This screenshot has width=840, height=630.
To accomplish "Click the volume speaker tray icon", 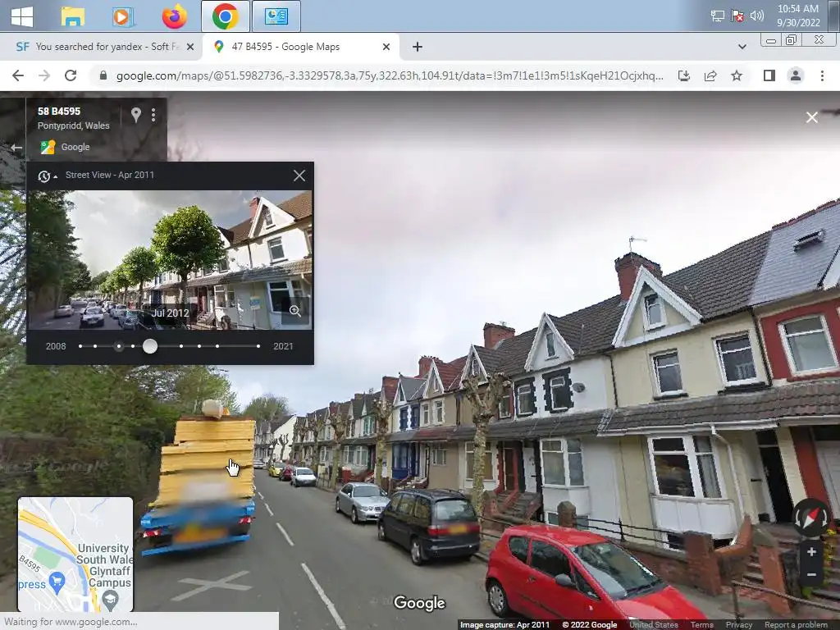I will click(757, 16).
